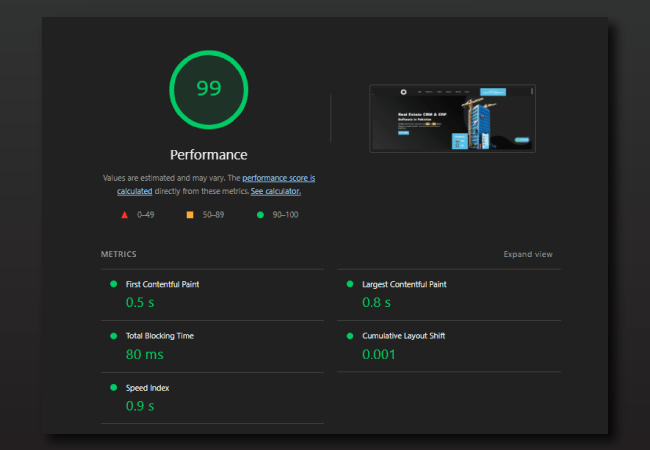Click the green dot beside Speed Index
650x450 pixels.
pos(113,387)
